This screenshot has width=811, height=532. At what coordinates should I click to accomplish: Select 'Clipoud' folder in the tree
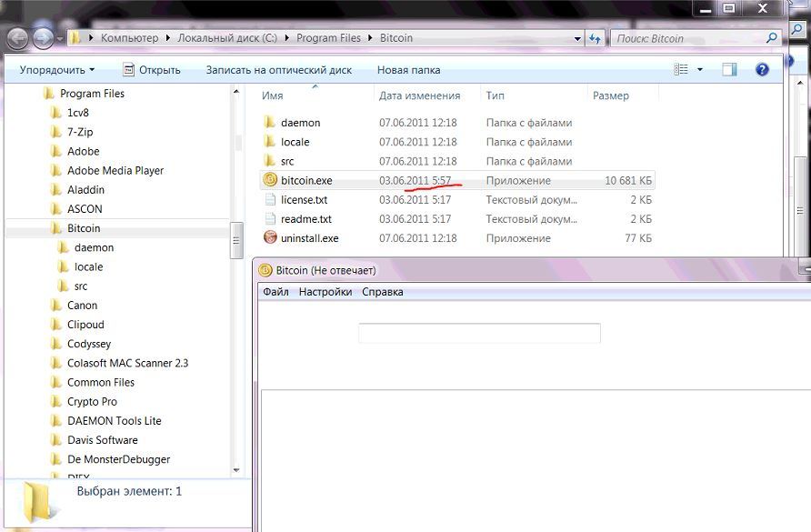point(85,325)
